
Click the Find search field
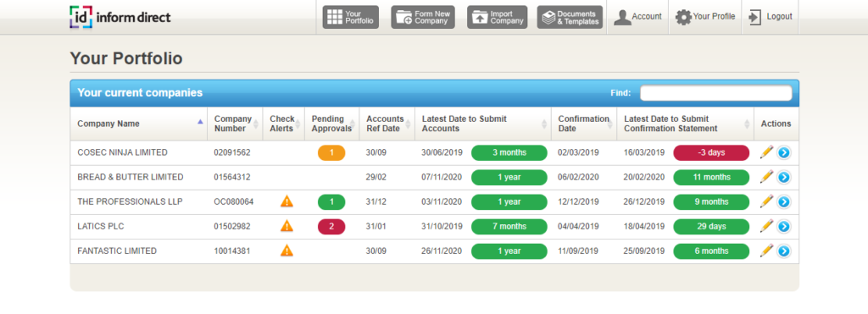click(715, 93)
